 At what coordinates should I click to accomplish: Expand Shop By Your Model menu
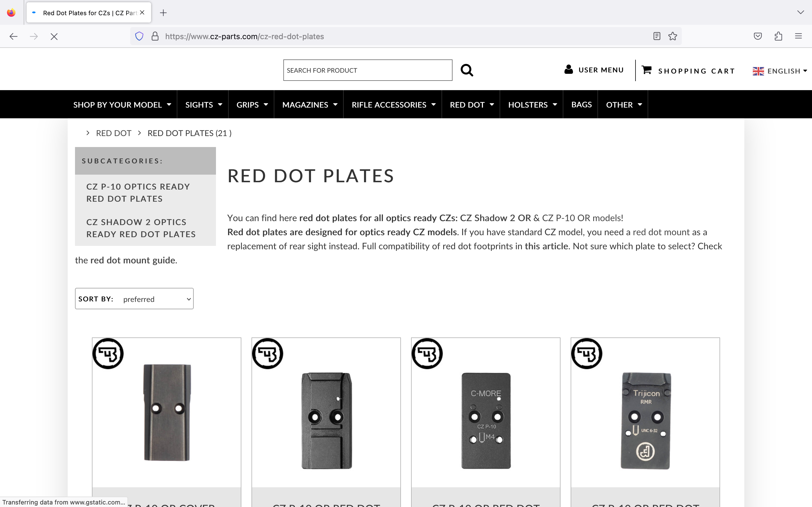click(122, 104)
